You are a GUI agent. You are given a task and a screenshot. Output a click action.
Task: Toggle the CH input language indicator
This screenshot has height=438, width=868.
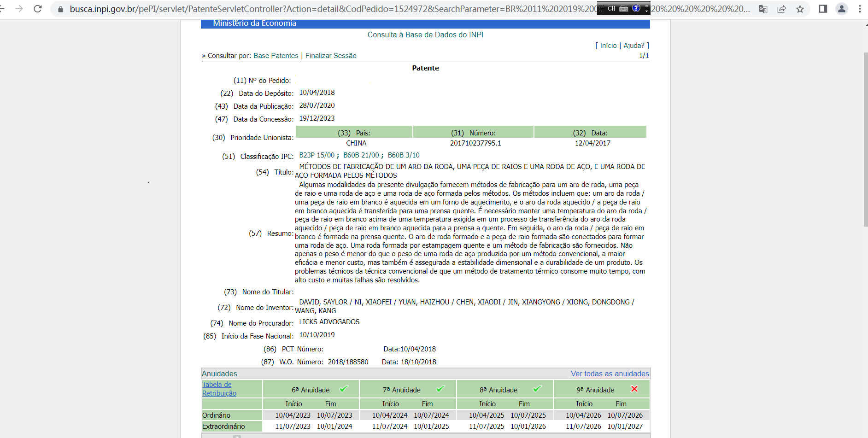point(611,8)
